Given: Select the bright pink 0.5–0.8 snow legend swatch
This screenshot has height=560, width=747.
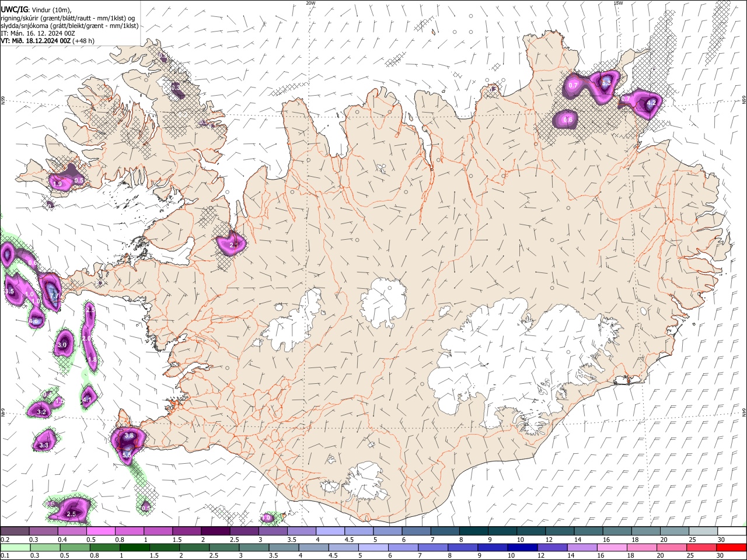Looking at the screenshot, I should point(101,531).
